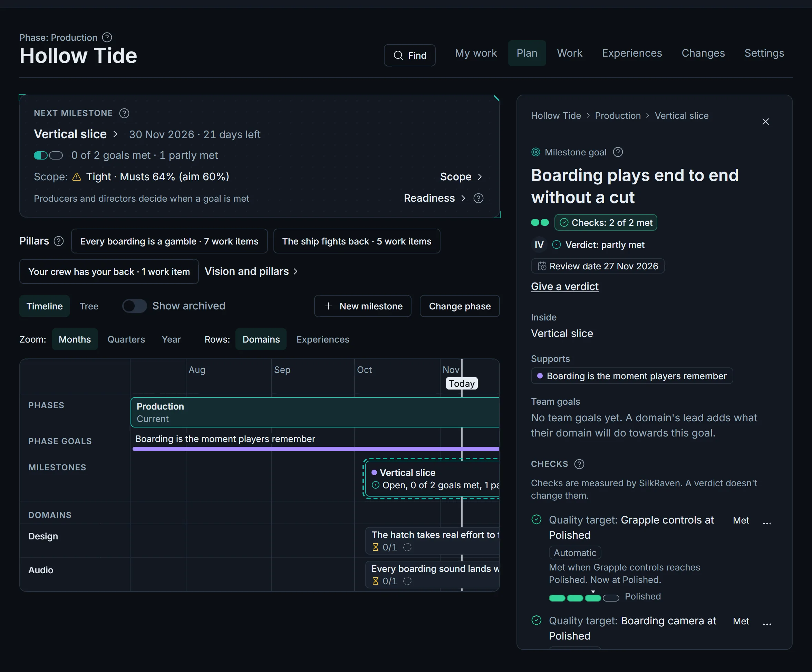Image resolution: width=812 pixels, height=672 pixels.
Task: Open Readiness details link
Action: [x=435, y=198]
